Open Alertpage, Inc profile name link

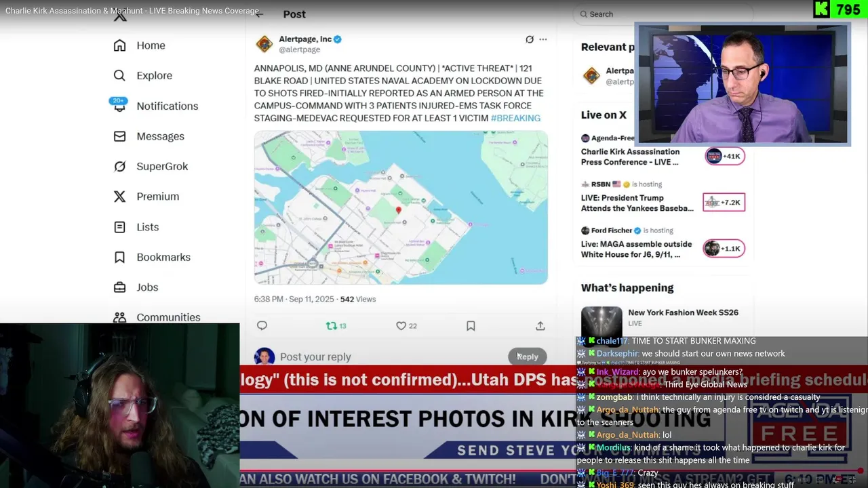305,39
